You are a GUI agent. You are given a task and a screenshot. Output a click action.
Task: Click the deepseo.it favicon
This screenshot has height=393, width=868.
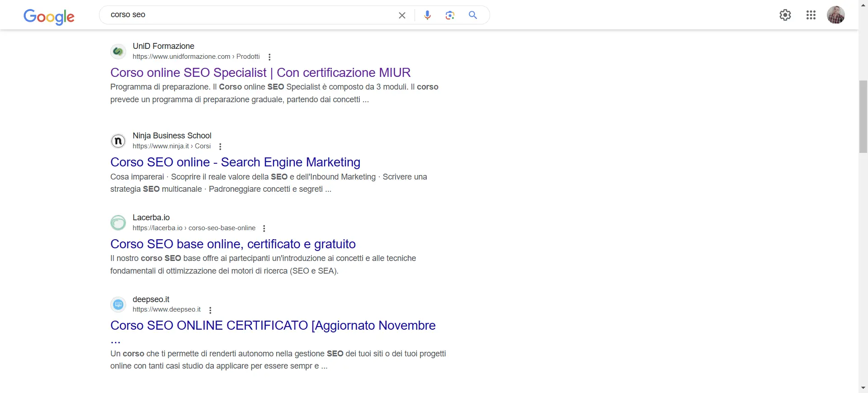[x=118, y=304]
